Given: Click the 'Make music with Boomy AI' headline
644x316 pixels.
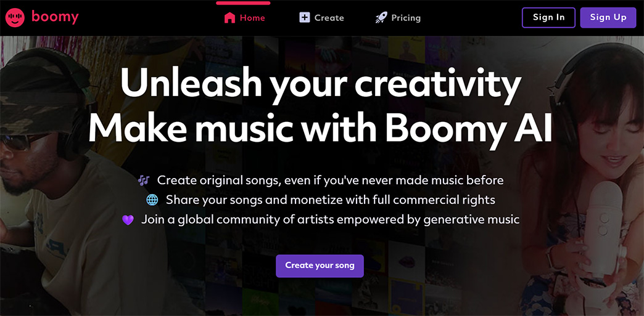Looking at the screenshot, I should pos(320,128).
